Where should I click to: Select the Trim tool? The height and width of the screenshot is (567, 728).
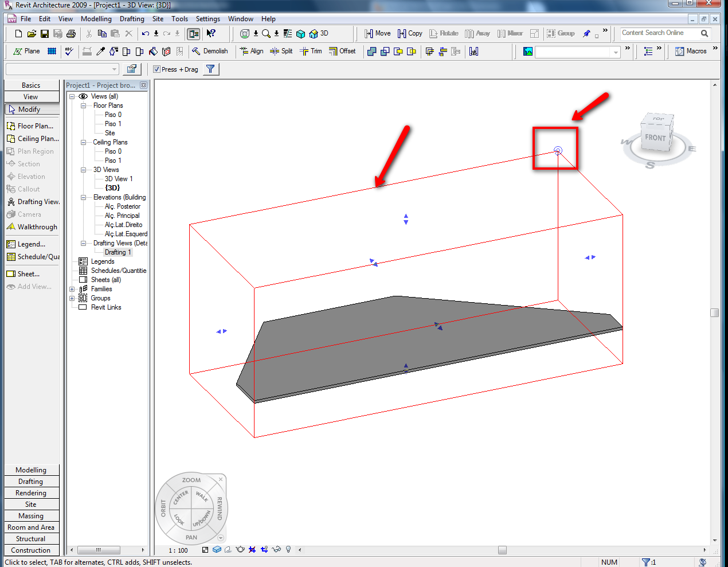tap(311, 52)
